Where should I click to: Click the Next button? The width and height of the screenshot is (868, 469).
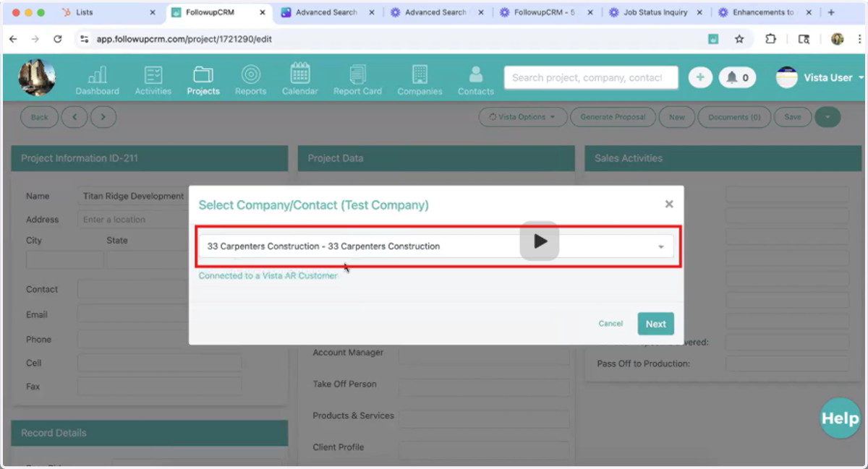655,324
